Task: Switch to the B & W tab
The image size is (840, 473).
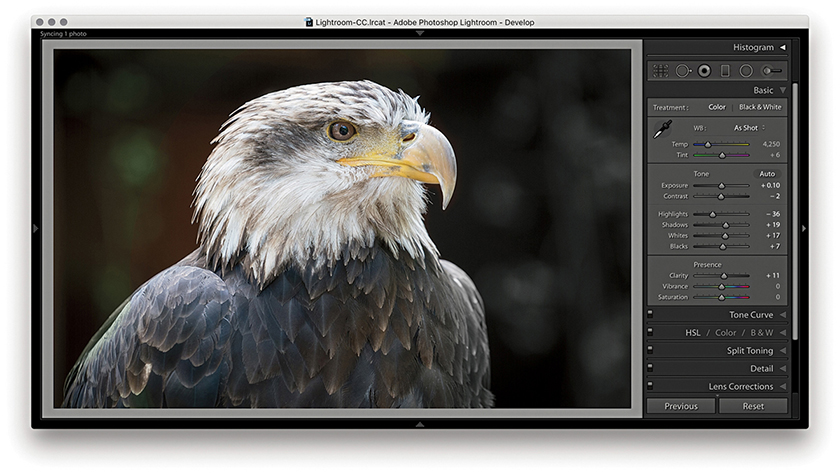Action: tap(761, 333)
